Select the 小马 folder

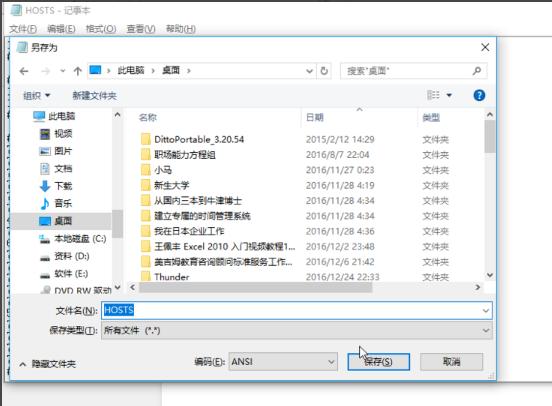click(163, 170)
